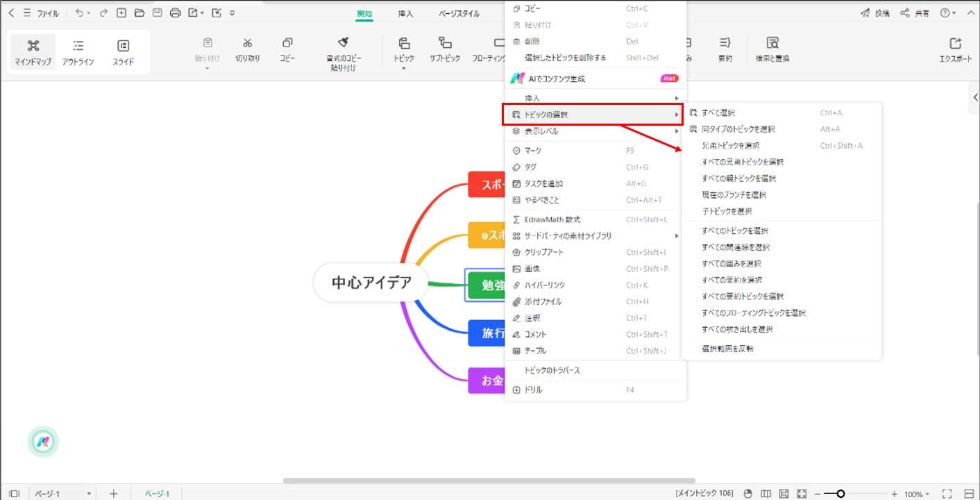Choose 選択したトピックを削除する menu entry
Viewport: 980px width, 500px height.
point(595,58)
